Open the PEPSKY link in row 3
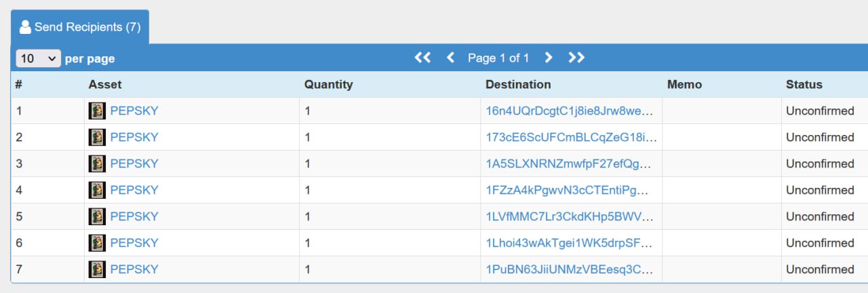Viewport: 868px width, 293px height. coord(134,163)
